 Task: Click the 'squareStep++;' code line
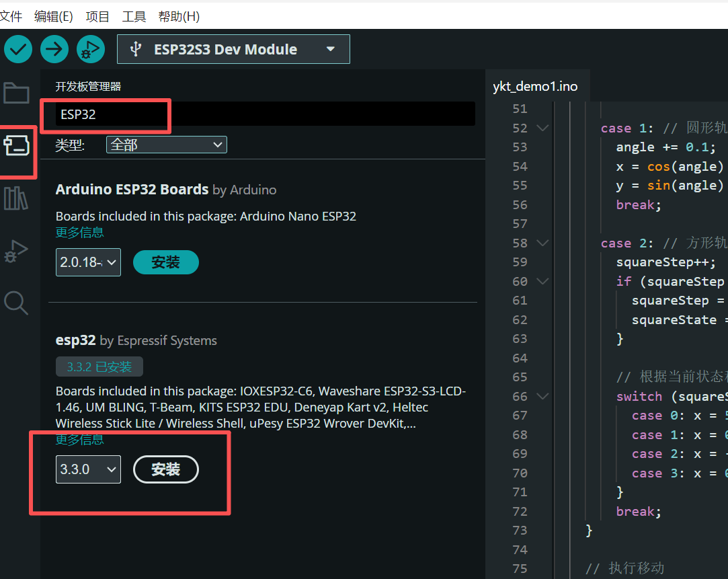665,262
